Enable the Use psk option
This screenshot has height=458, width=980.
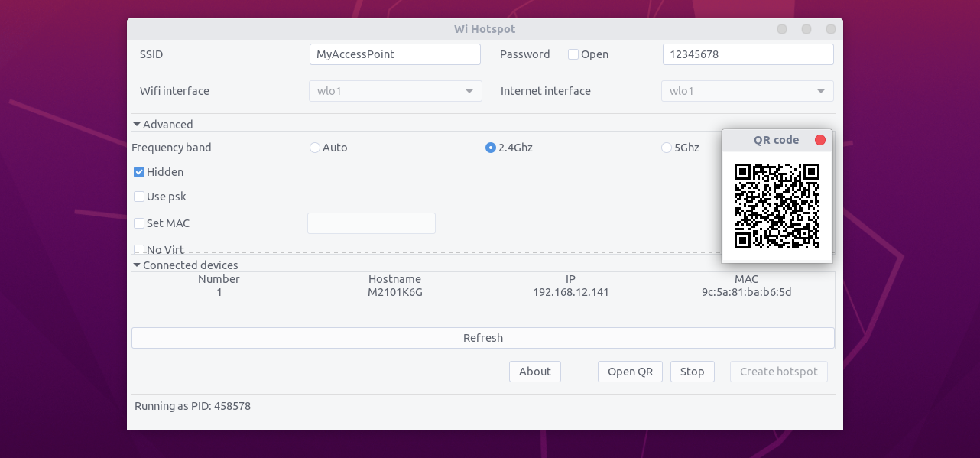tap(139, 197)
